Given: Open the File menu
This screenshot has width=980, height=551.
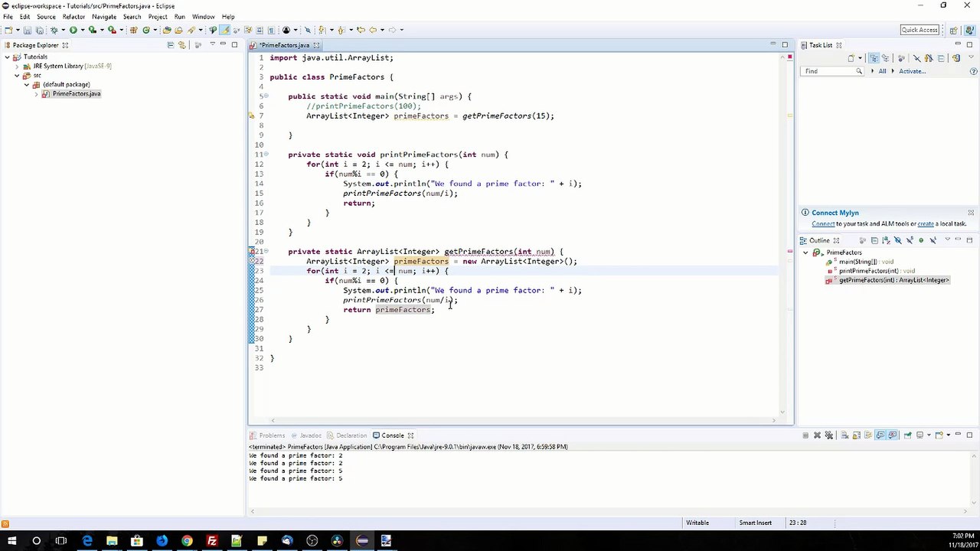Looking at the screenshot, I should 8,16.
